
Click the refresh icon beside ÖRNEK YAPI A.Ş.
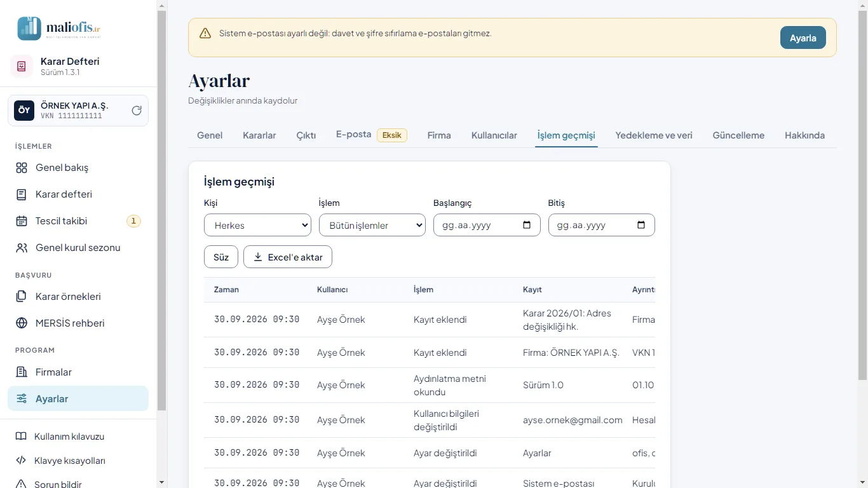click(x=137, y=111)
